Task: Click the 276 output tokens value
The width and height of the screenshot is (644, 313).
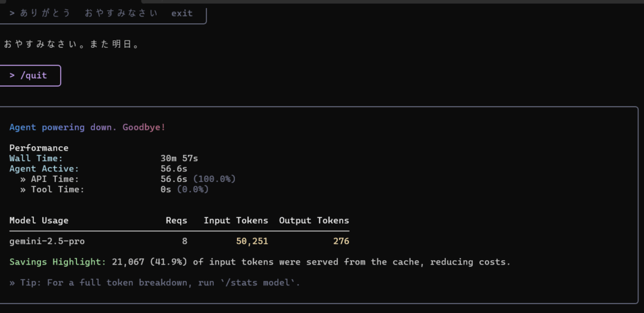Action: (x=340, y=241)
